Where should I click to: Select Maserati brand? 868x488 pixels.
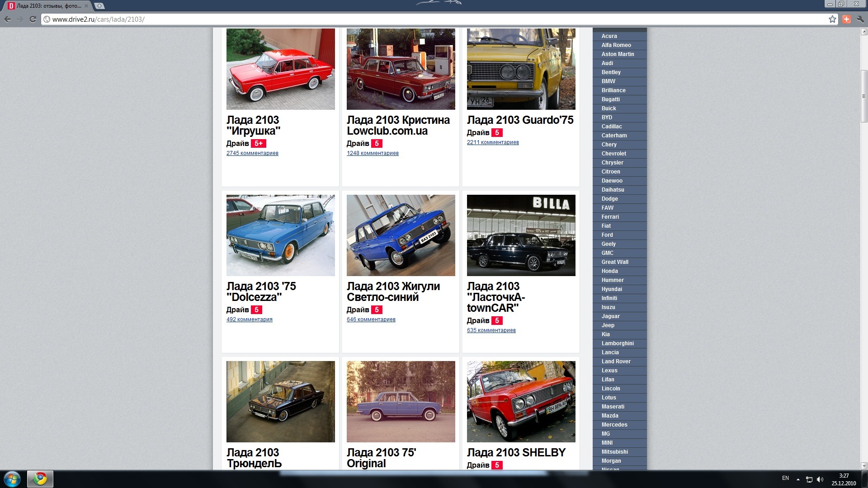(x=620, y=407)
